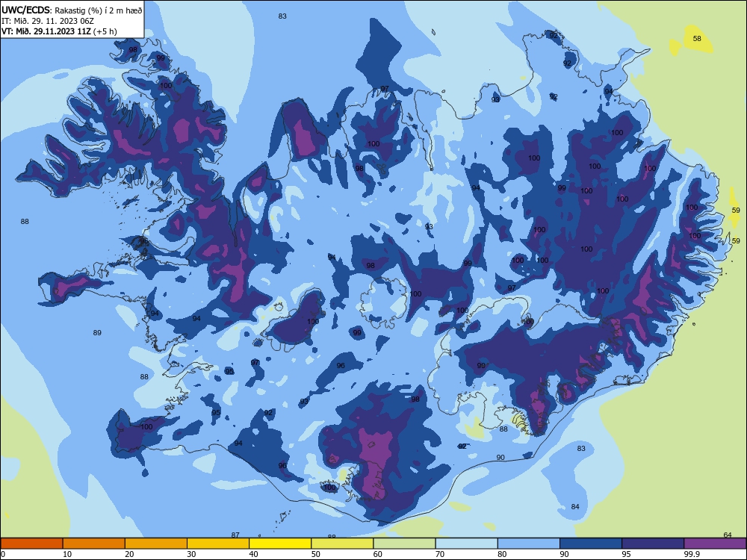The height and width of the screenshot is (560, 747).
Task: Select the purple above-99.9 legend band
Action: point(715,544)
